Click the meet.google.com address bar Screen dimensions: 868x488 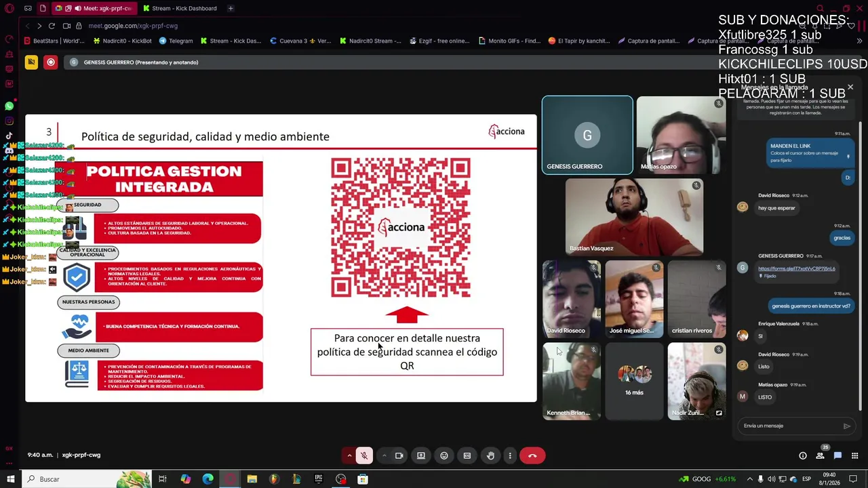pos(133,26)
